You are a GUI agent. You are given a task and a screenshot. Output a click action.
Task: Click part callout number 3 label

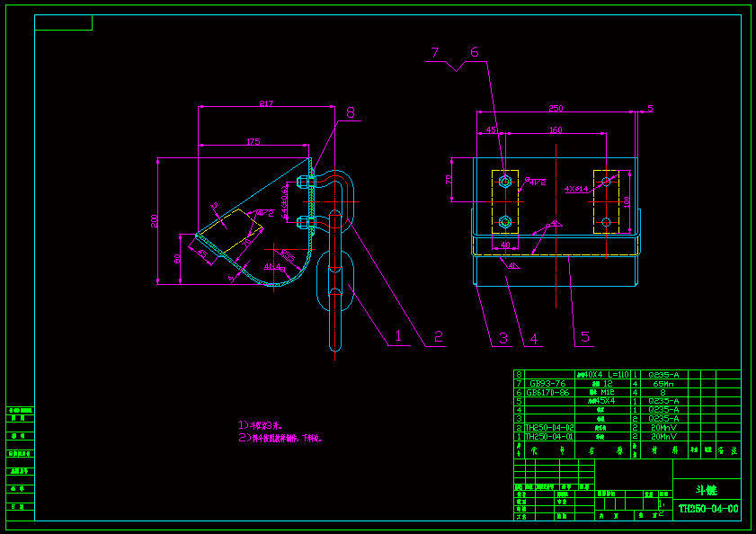(x=503, y=338)
